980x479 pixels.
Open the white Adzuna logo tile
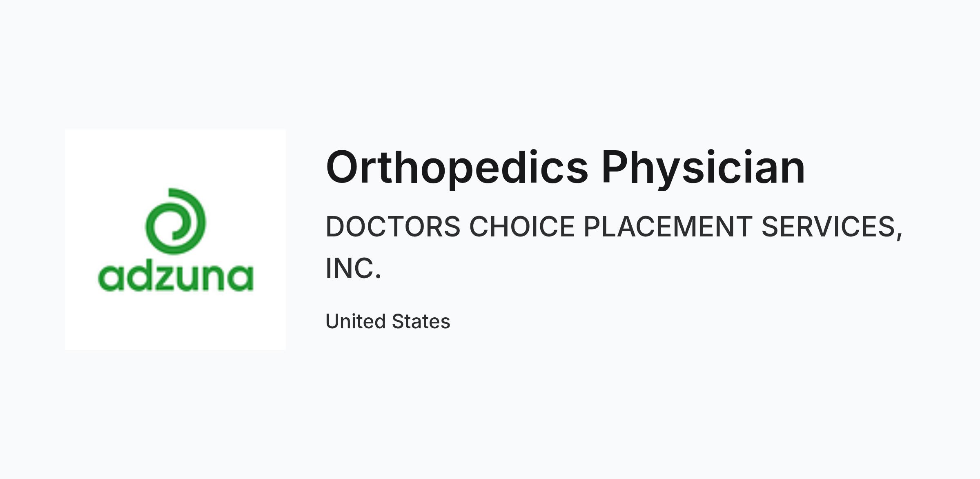point(176,240)
